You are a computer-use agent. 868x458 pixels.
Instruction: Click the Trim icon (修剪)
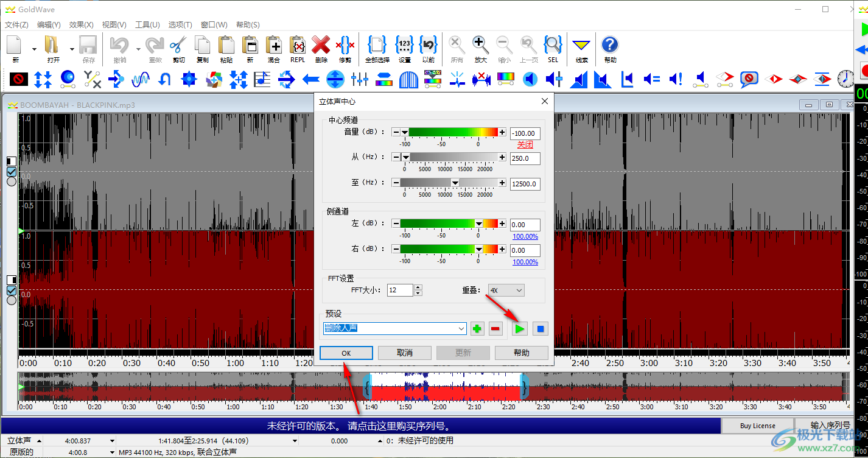345,44
